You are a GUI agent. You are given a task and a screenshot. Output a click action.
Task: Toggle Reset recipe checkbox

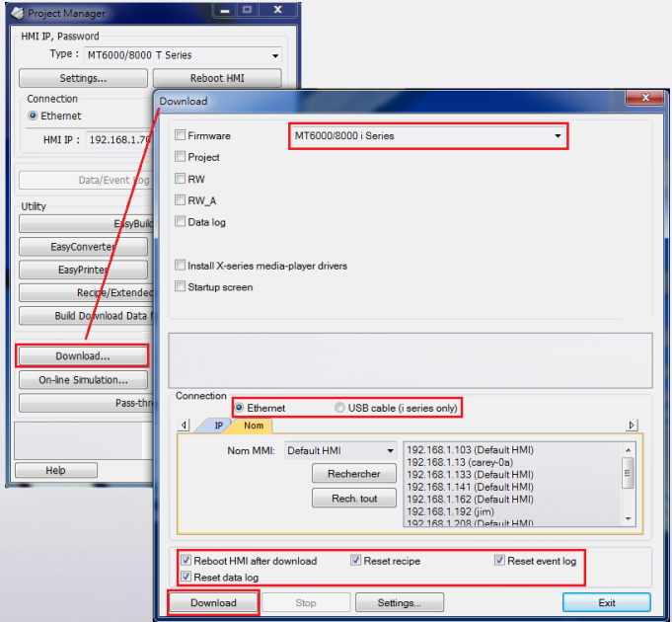tap(355, 560)
